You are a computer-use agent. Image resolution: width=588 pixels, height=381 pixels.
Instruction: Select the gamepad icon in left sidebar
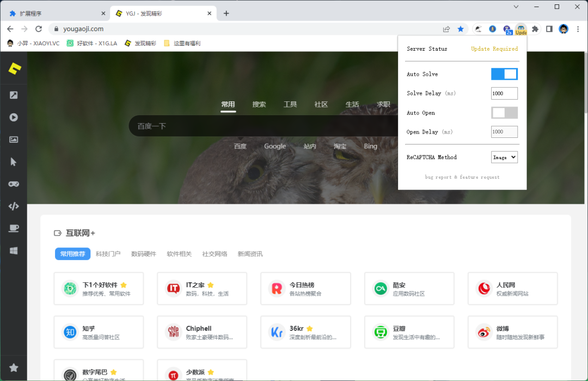pos(14,184)
